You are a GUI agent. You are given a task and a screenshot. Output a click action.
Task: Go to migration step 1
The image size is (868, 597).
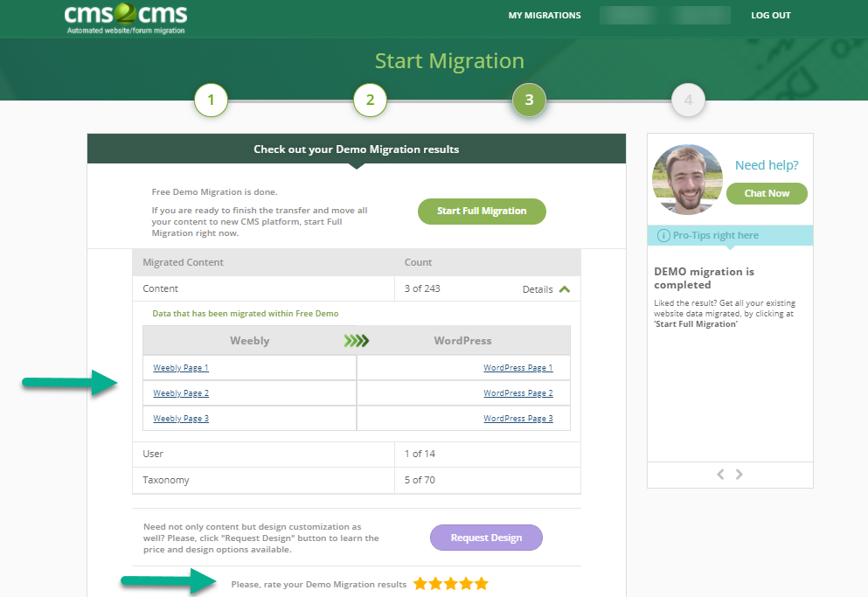(211, 100)
